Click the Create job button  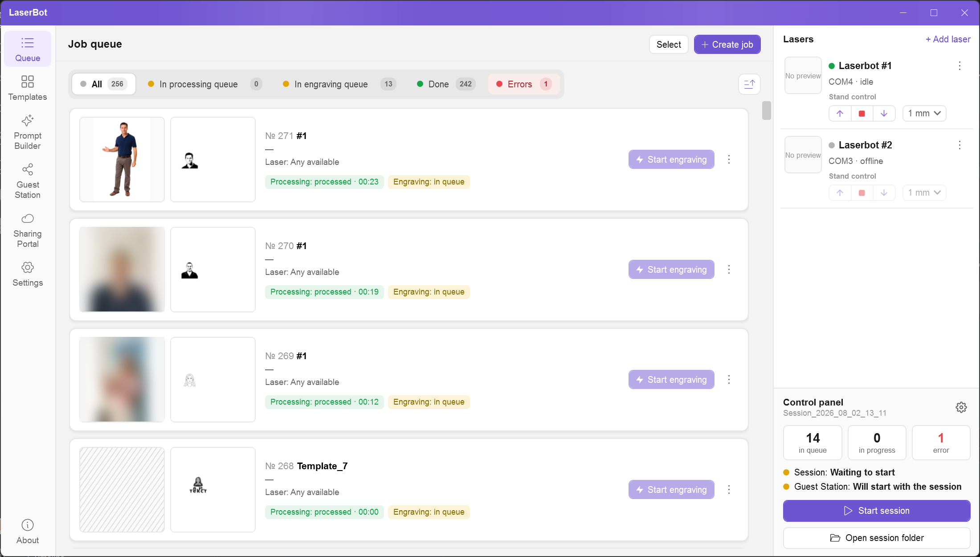pyautogui.click(x=727, y=45)
